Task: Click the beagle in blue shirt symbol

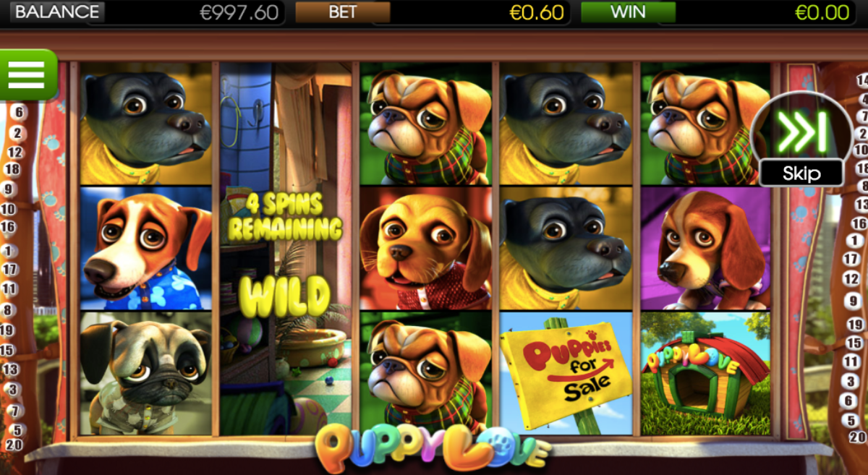Action: pos(146,248)
